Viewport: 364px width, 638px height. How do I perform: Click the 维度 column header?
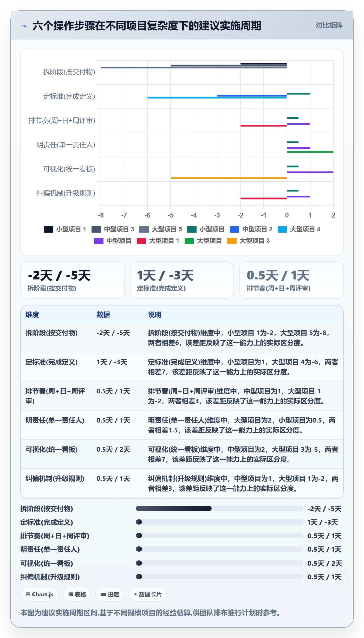pyautogui.click(x=32, y=315)
